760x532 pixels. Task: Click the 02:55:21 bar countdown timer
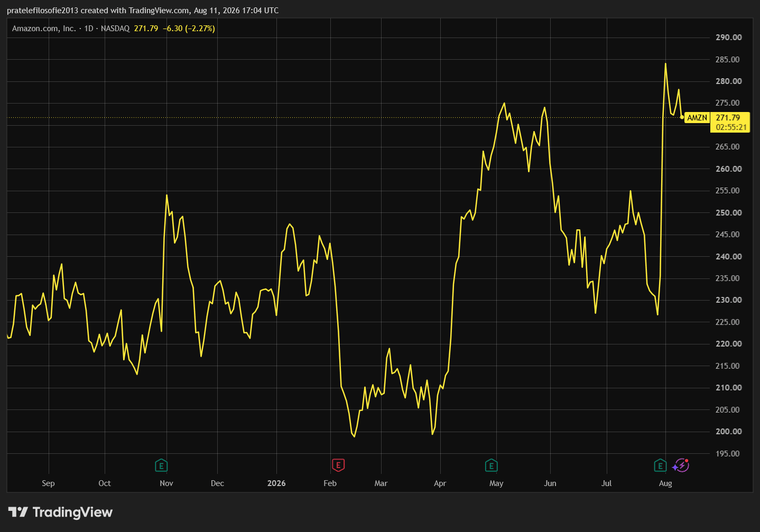(731, 127)
